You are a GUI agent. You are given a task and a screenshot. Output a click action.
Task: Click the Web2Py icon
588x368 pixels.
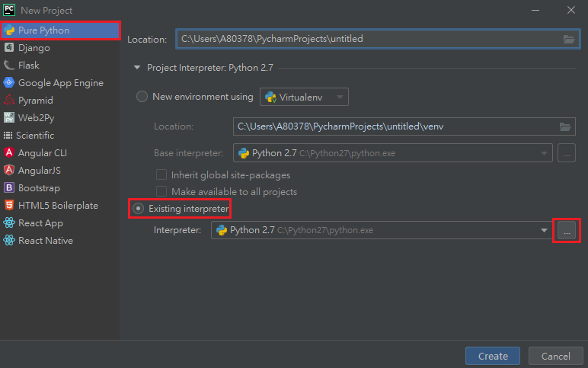(9, 117)
